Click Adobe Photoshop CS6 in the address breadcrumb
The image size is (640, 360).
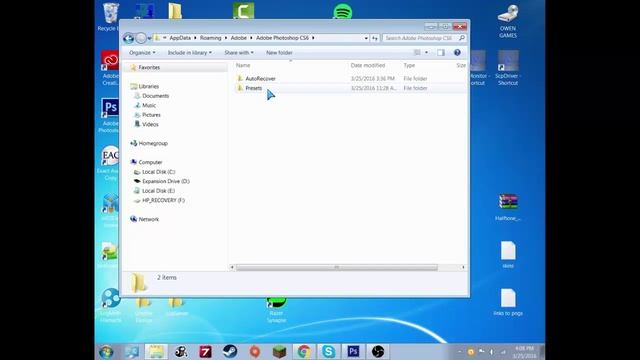point(282,38)
